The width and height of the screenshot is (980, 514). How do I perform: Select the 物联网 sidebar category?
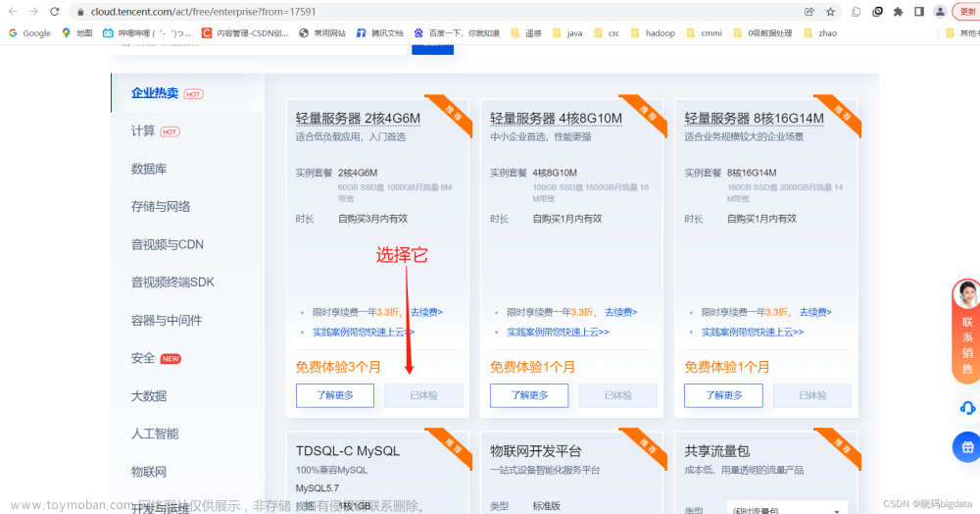coord(187,472)
